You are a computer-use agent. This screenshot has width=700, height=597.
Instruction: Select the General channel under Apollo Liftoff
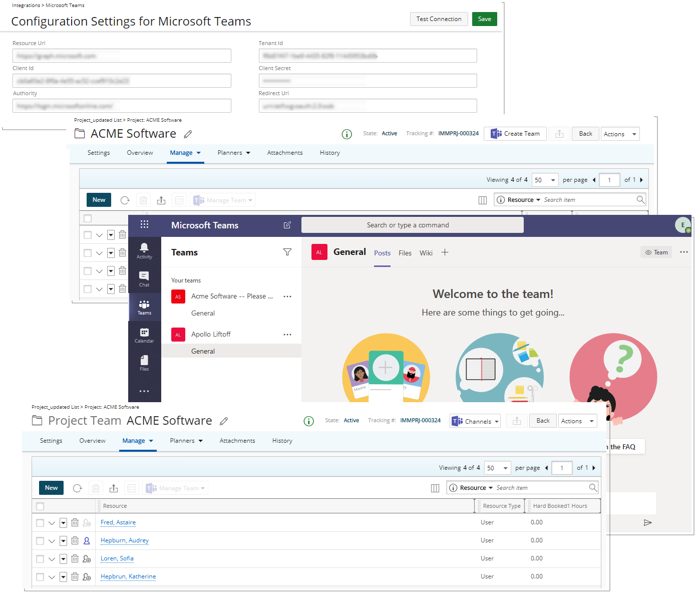[x=231, y=351]
